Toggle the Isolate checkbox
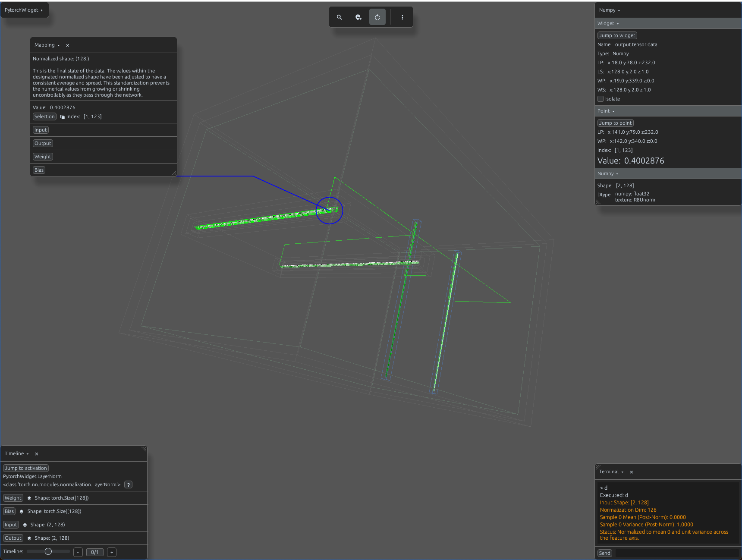This screenshot has height=560, width=742. point(601,99)
